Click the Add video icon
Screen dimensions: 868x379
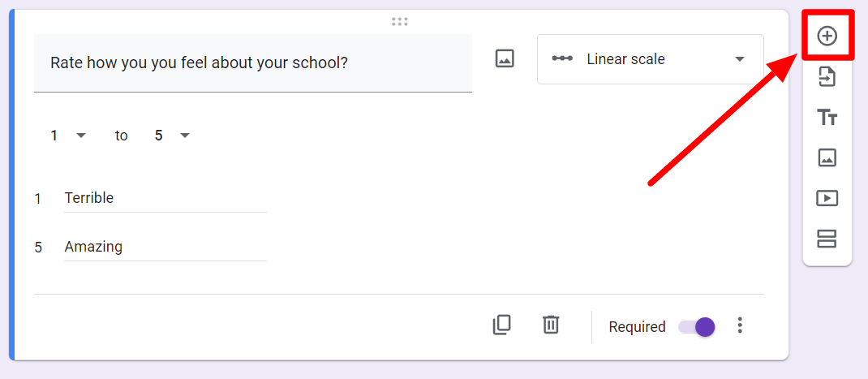pyautogui.click(x=827, y=198)
